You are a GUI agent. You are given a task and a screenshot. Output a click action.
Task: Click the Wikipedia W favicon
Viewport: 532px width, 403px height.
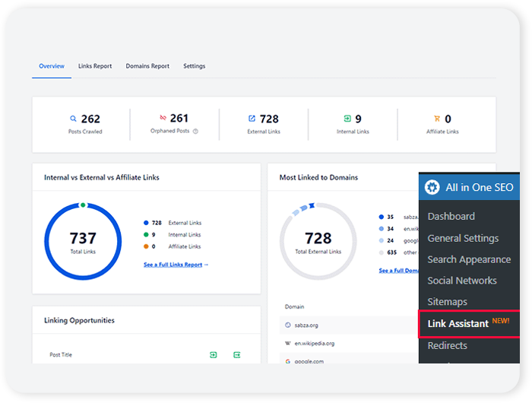pyautogui.click(x=288, y=343)
